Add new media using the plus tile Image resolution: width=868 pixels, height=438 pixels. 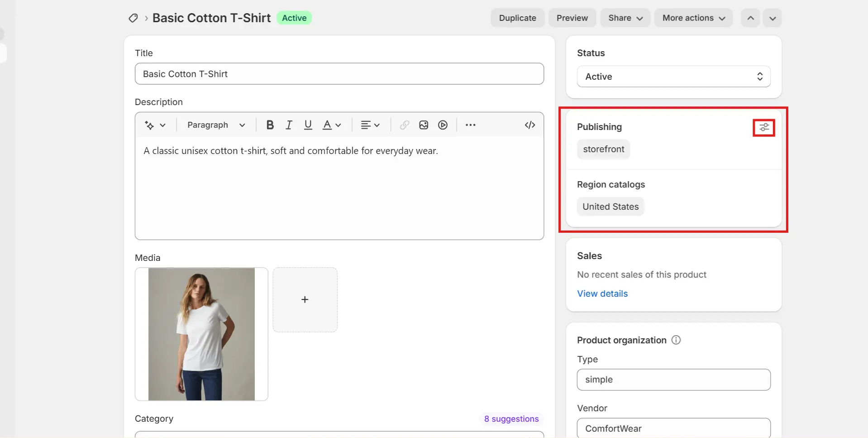(x=305, y=299)
